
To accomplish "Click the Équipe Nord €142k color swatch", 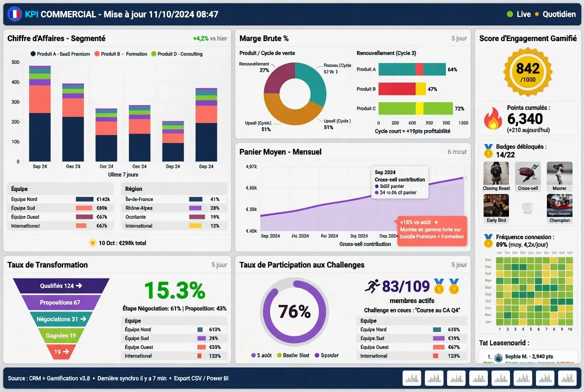I will (84, 199).
